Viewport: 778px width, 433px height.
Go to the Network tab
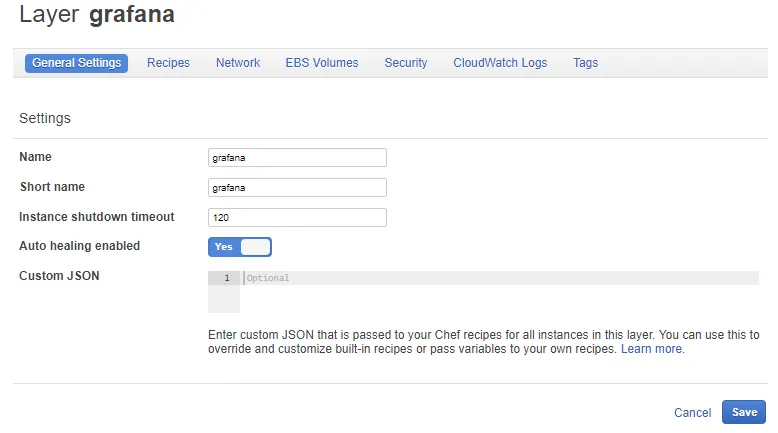[238, 63]
